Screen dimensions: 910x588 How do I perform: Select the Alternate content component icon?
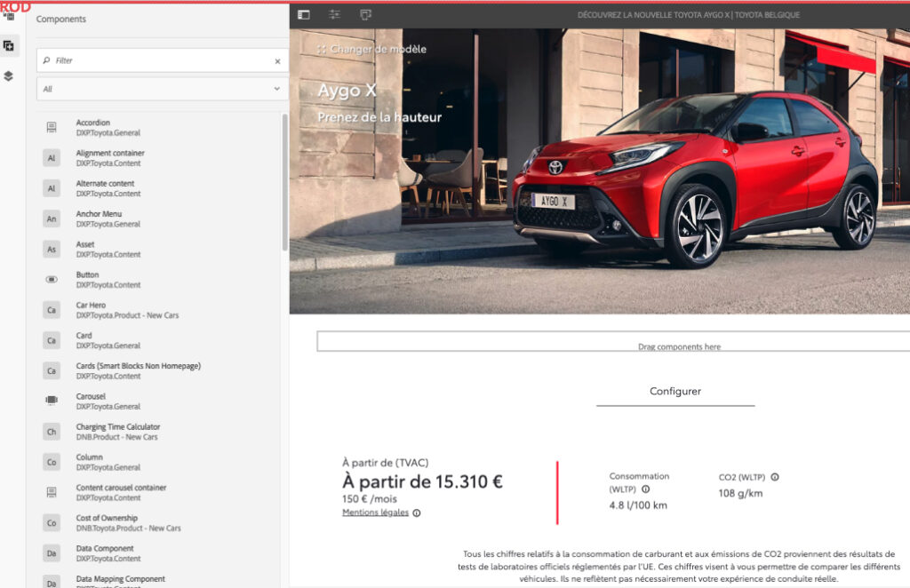(52, 188)
